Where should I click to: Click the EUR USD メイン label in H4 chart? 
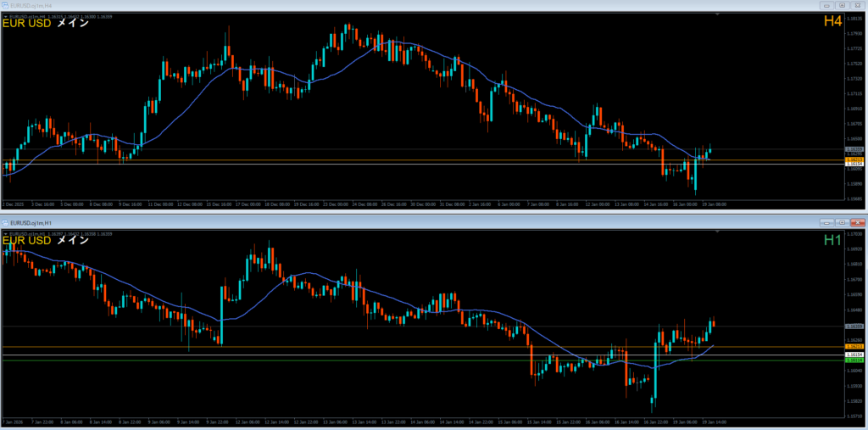tap(47, 23)
